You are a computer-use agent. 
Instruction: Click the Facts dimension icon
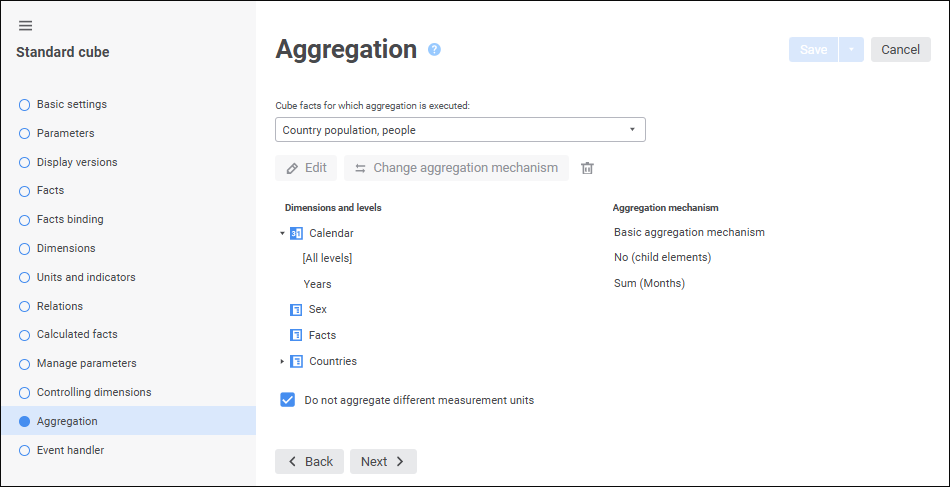[296, 336]
